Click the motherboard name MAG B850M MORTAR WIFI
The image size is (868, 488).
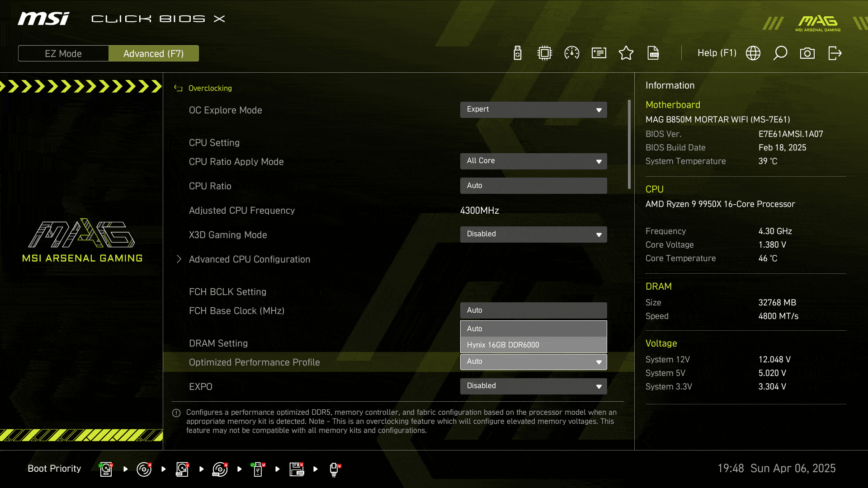pyautogui.click(x=717, y=120)
